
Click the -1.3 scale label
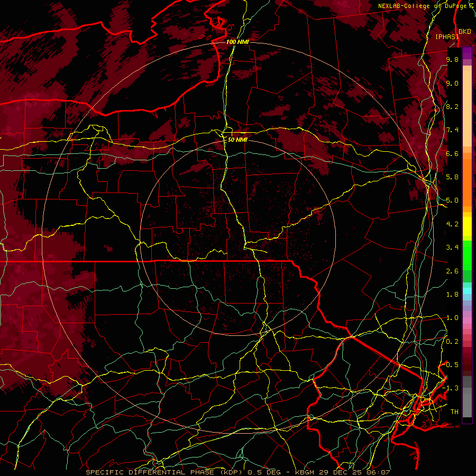tap(451, 388)
